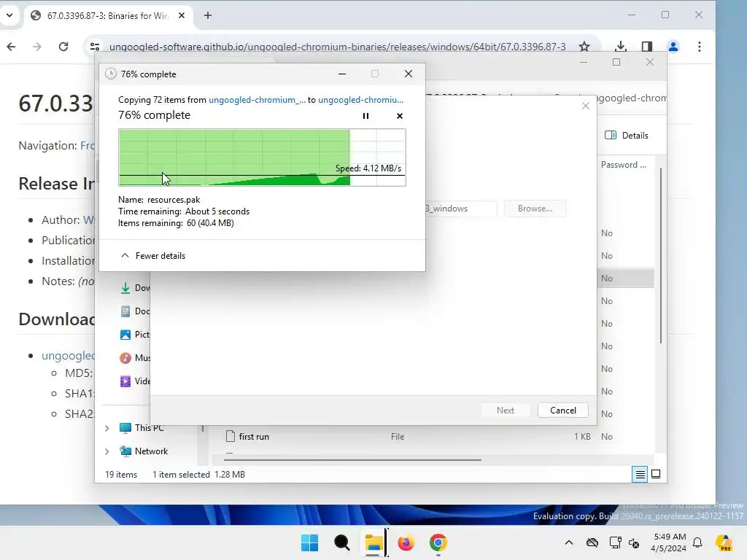Switch to Chrome in taskbar

[438, 542]
